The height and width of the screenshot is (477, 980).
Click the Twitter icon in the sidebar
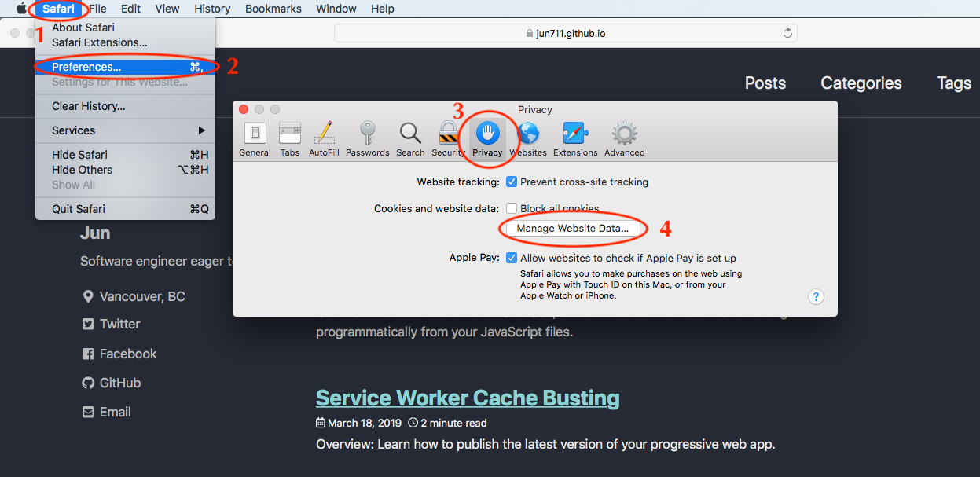coord(88,324)
